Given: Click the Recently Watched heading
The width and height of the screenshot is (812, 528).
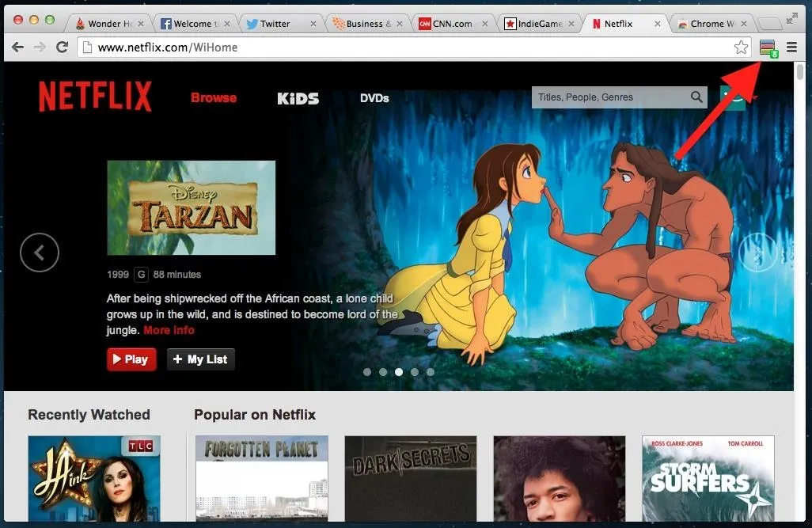Looking at the screenshot, I should click(x=89, y=415).
